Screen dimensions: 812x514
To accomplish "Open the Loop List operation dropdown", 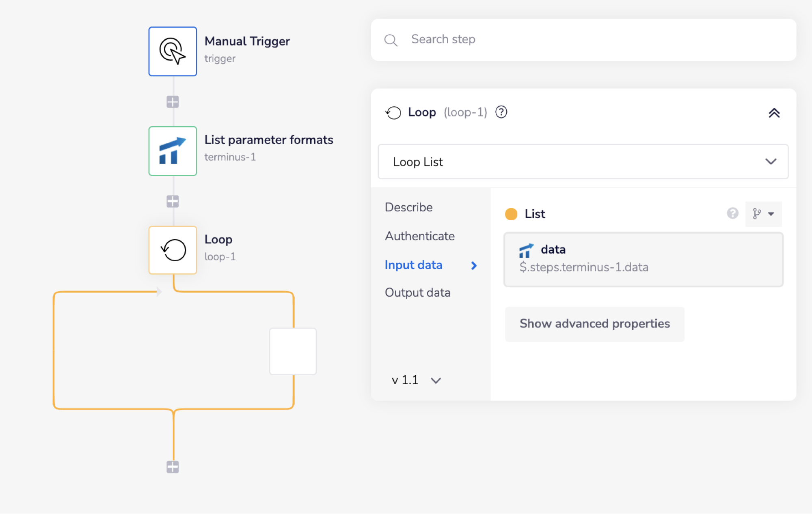I will pos(583,161).
